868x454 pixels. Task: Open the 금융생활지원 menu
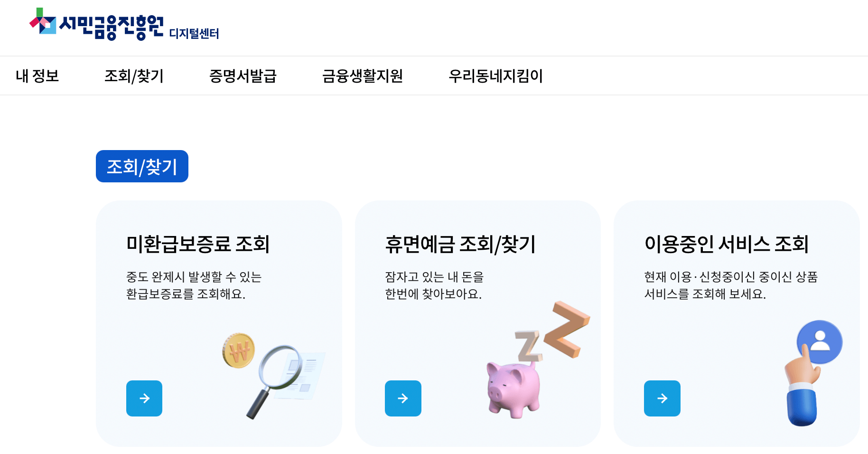[x=364, y=76]
